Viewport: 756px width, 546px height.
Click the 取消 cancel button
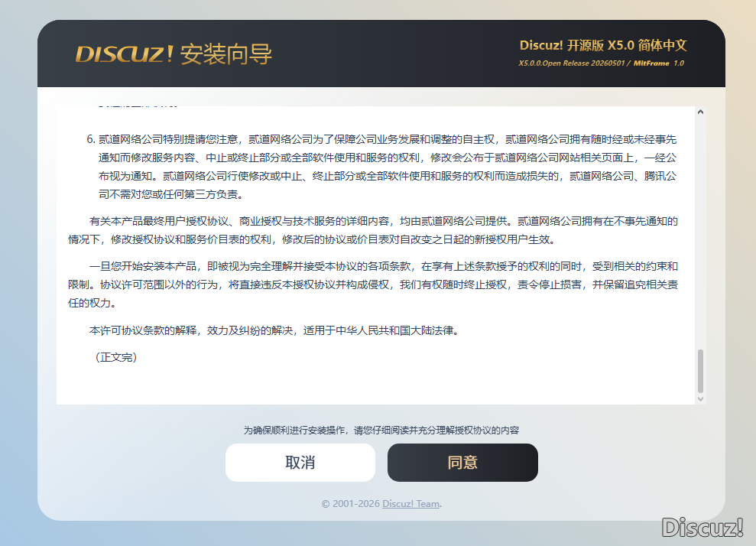tap(300, 463)
